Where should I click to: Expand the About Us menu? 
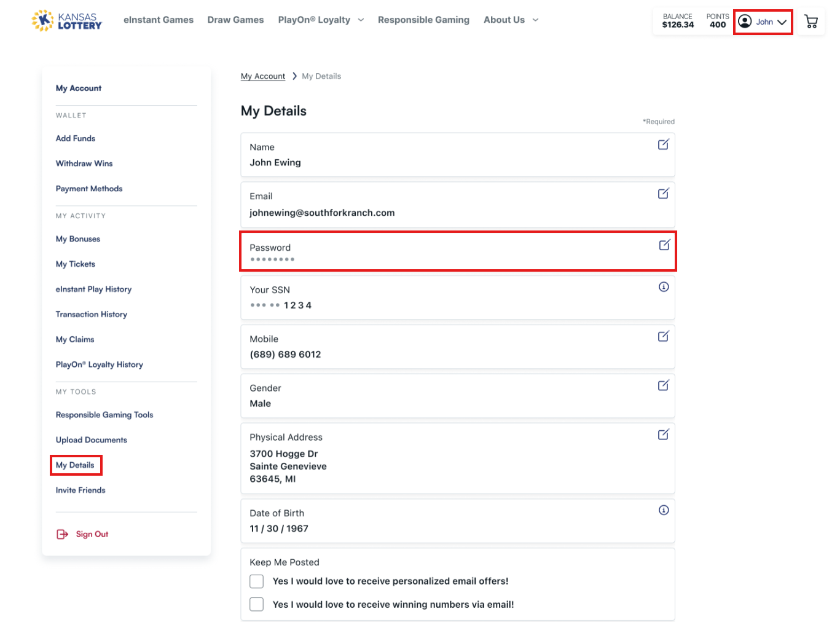click(511, 20)
